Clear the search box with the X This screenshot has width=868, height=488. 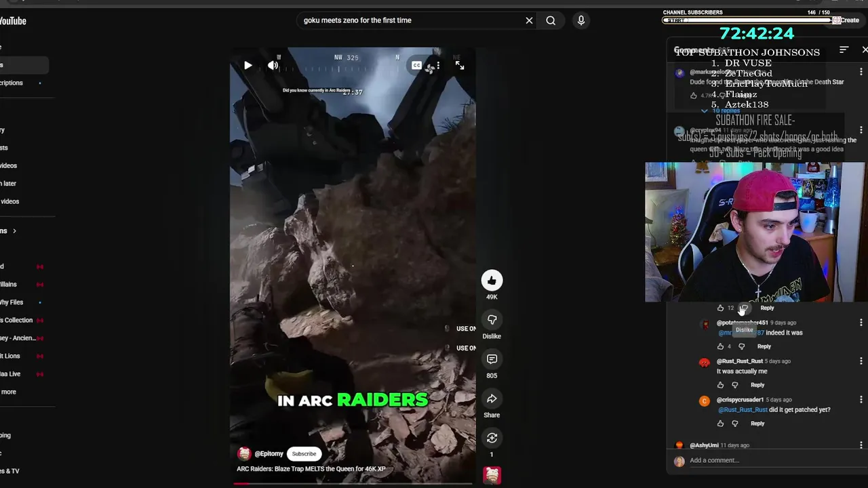pyautogui.click(x=529, y=20)
